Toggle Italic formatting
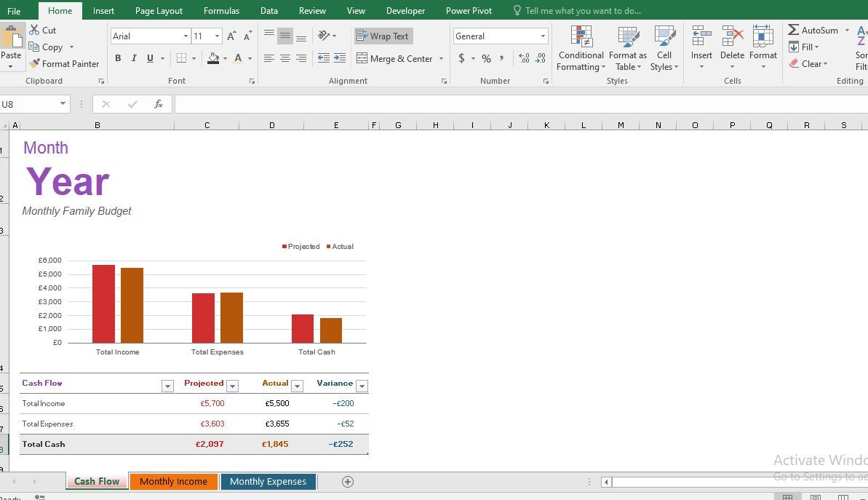The height and width of the screenshot is (500, 868). coord(134,58)
